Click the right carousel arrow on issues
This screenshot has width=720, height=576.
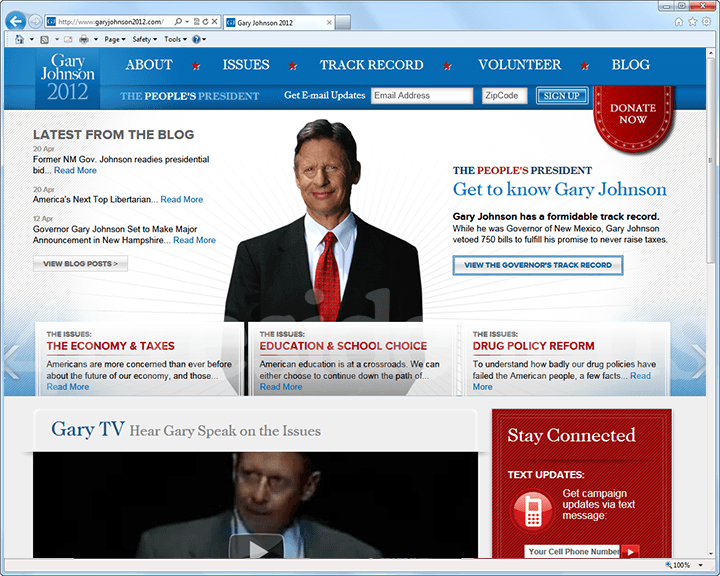pos(698,361)
